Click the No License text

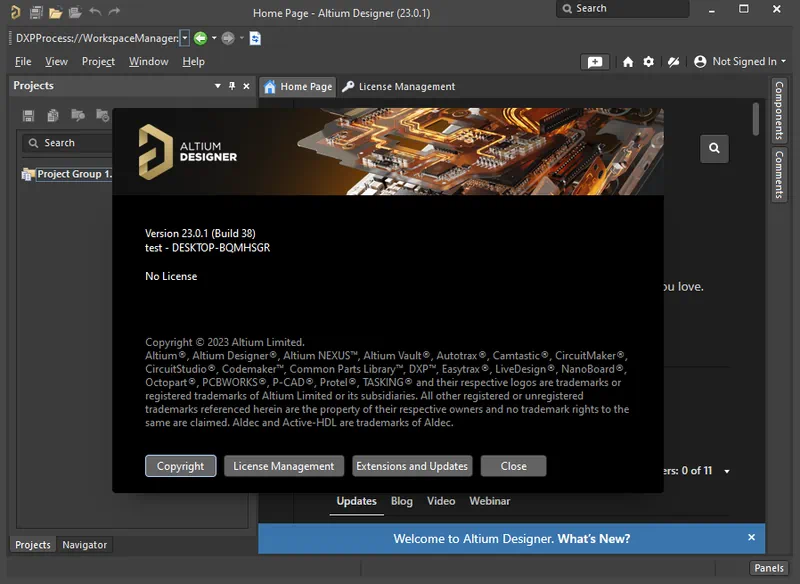[171, 276]
